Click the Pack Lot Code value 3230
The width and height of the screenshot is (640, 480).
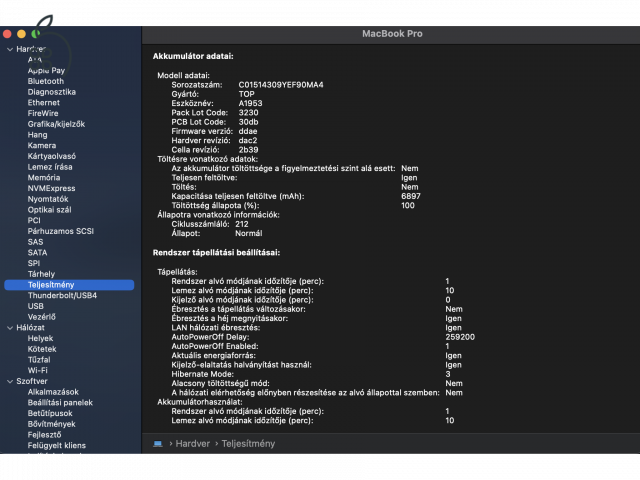pyautogui.click(x=248, y=113)
